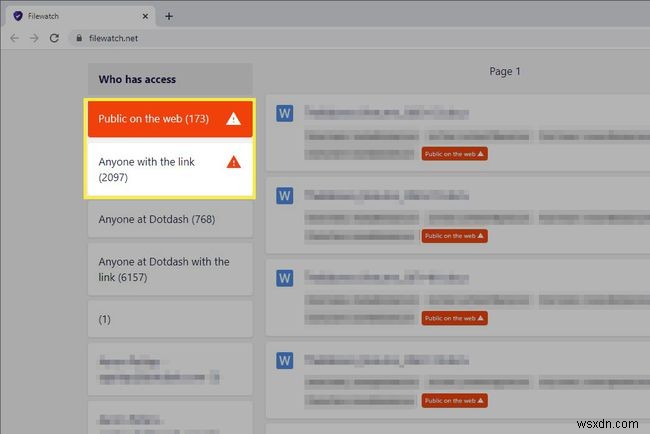Click fourth file's Public on the web badge
The image size is (650, 434).
click(x=454, y=401)
